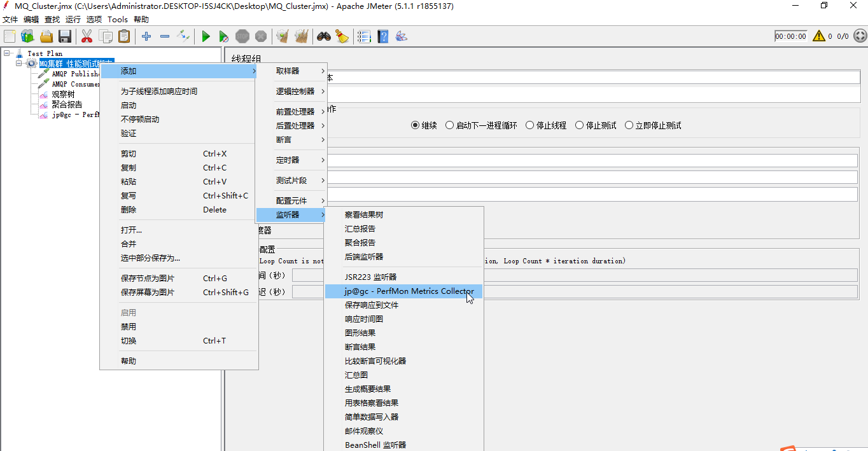Select the AMQP Publisher tree node
This screenshot has height=451, width=868.
[76, 74]
